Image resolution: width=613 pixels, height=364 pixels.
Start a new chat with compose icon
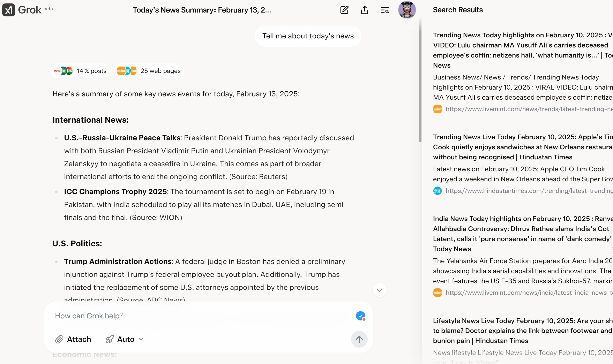(x=344, y=10)
